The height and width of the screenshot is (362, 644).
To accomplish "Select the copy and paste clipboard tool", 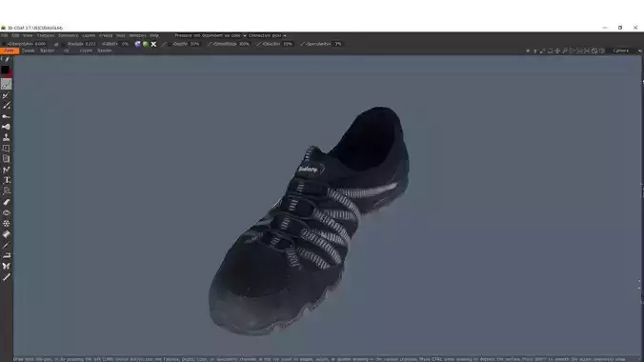I will click(x=6, y=159).
